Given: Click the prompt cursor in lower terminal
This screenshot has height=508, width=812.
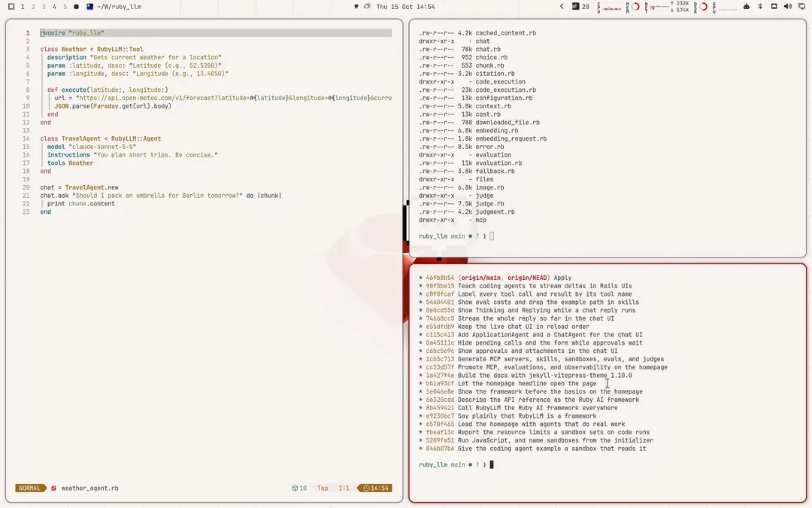Looking at the screenshot, I should pos(492,465).
